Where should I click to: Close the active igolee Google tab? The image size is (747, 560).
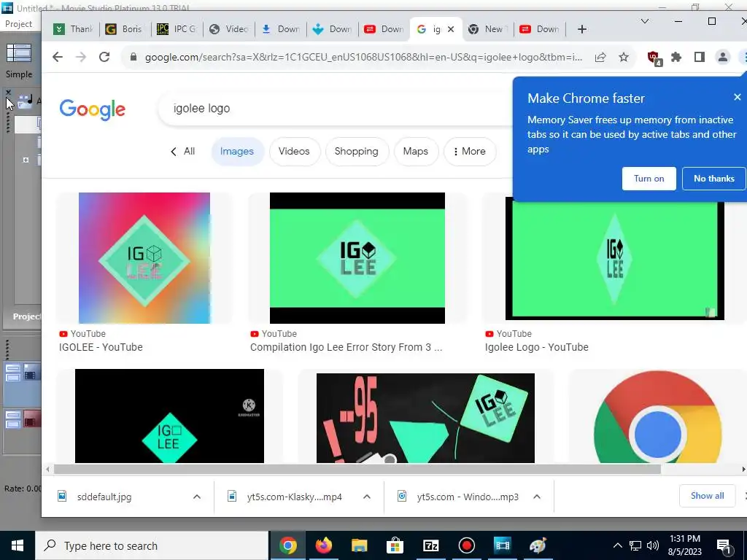(x=451, y=29)
